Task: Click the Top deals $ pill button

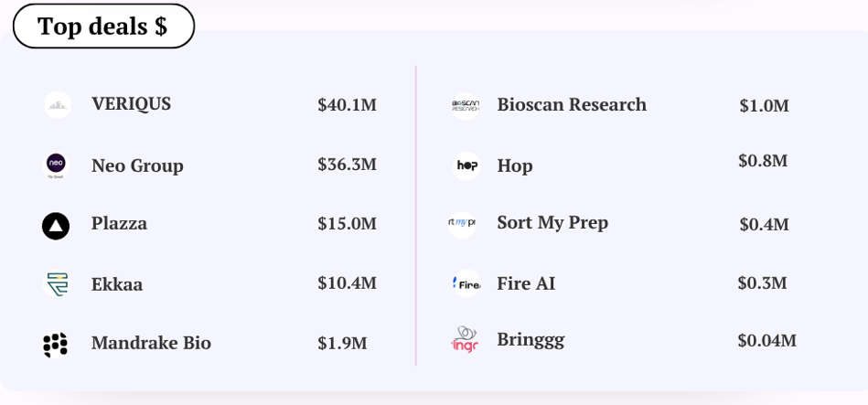Action: (103, 26)
